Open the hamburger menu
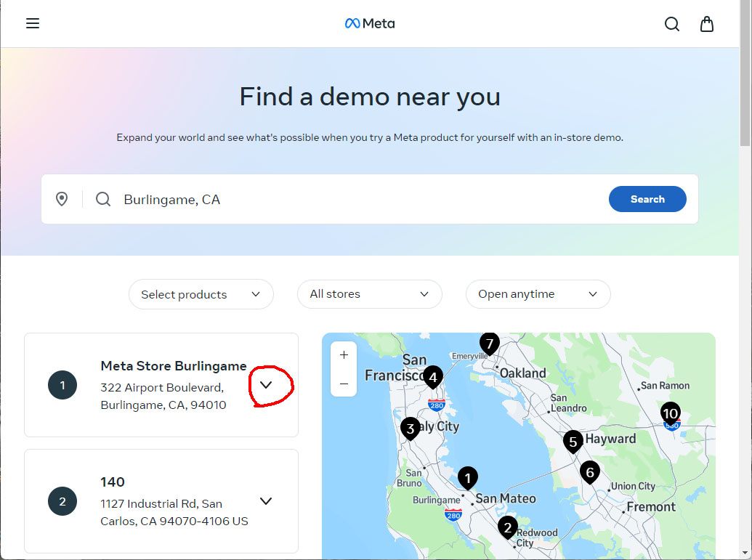 coord(33,23)
